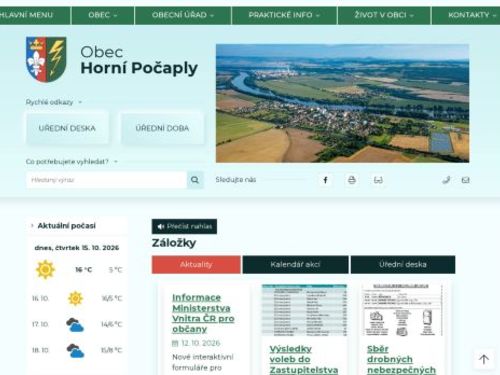Image resolution: width=500 pixels, height=375 pixels.
Task: Click the Záložky heading
Action: pyautogui.click(x=174, y=243)
